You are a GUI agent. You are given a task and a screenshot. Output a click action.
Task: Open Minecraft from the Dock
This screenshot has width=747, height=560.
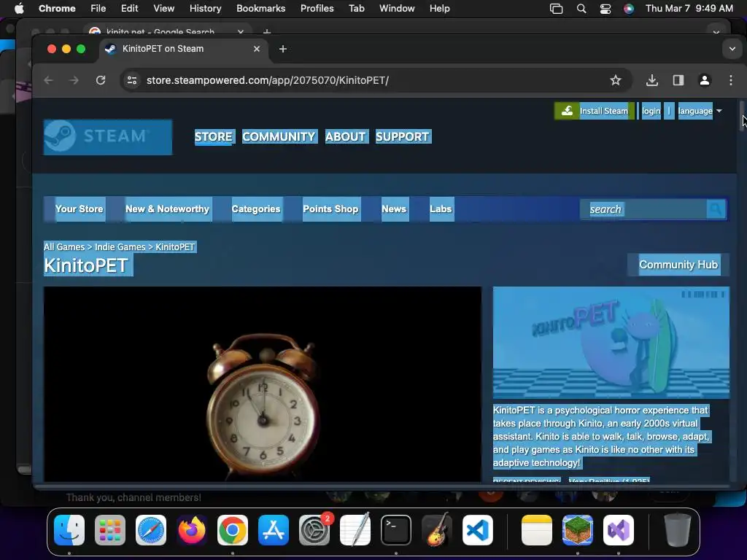pos(578,530)
